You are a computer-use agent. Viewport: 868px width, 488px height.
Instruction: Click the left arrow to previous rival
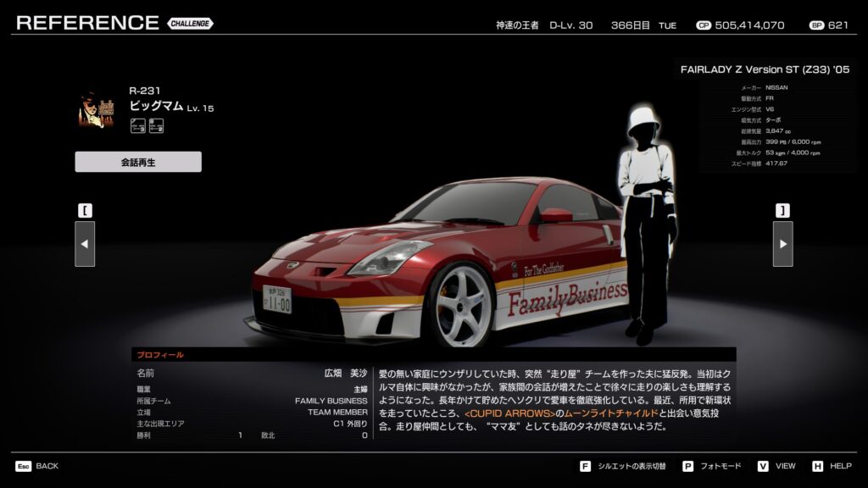[85, 244]
